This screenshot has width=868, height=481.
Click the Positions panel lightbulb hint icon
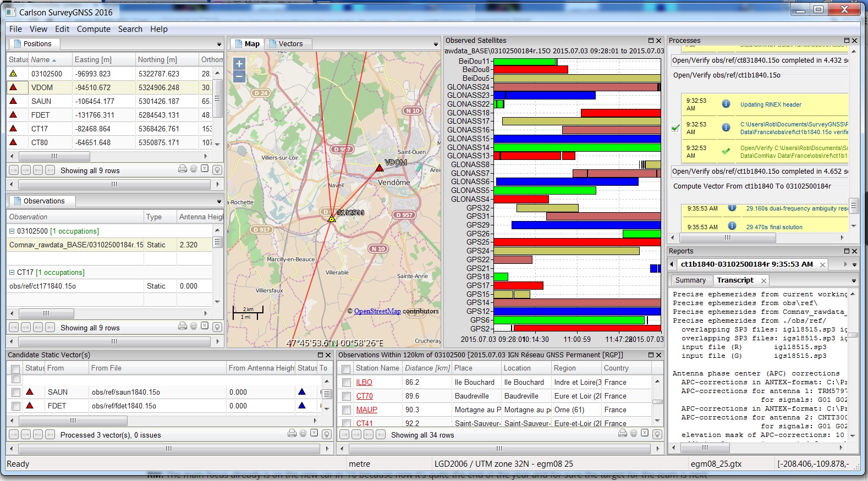(x=217, y=170)
